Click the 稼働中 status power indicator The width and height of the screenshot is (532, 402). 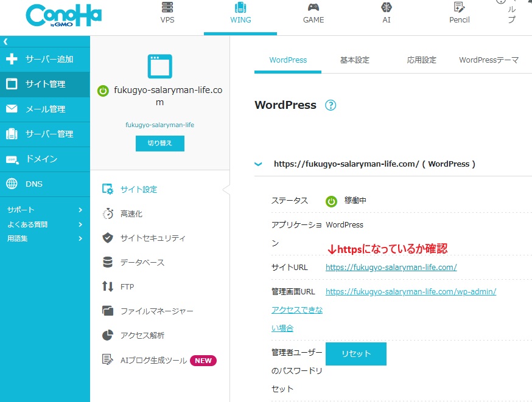[x=332, y=201]
